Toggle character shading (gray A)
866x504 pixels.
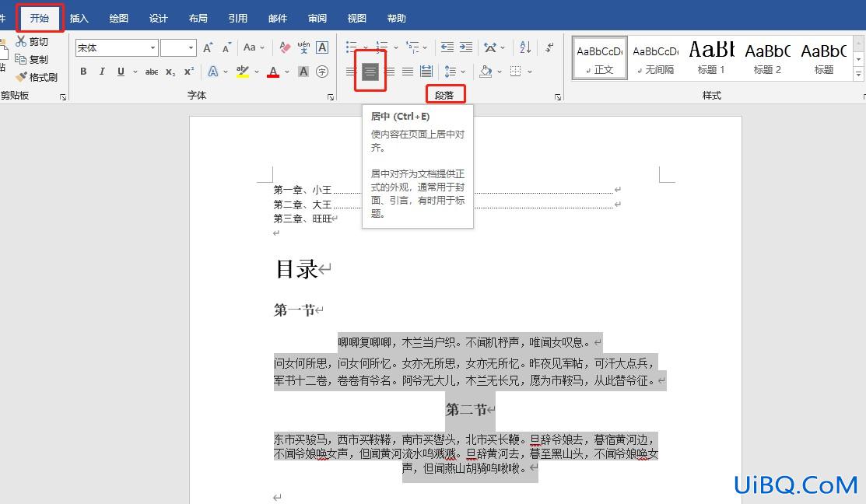(x=303, y=72)
